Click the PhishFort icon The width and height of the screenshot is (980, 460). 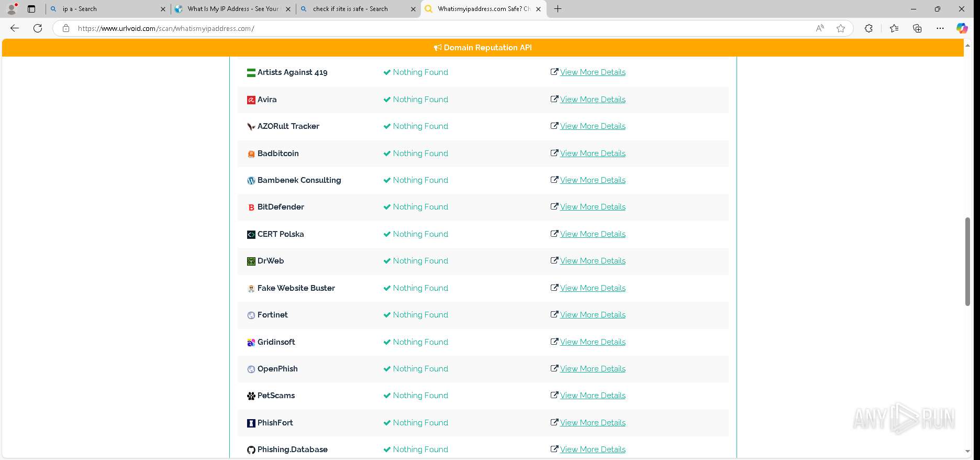coord(251,423)
